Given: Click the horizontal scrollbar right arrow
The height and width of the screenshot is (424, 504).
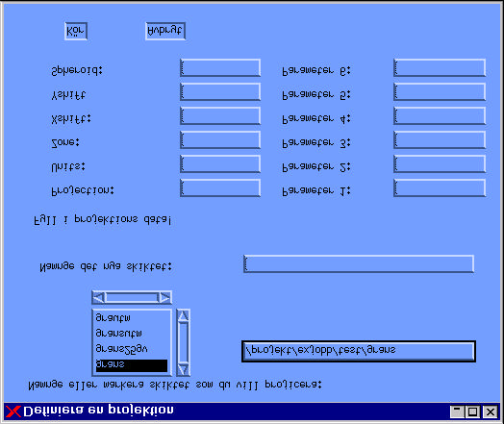Looking at the screenshot, I should point(164,298).
